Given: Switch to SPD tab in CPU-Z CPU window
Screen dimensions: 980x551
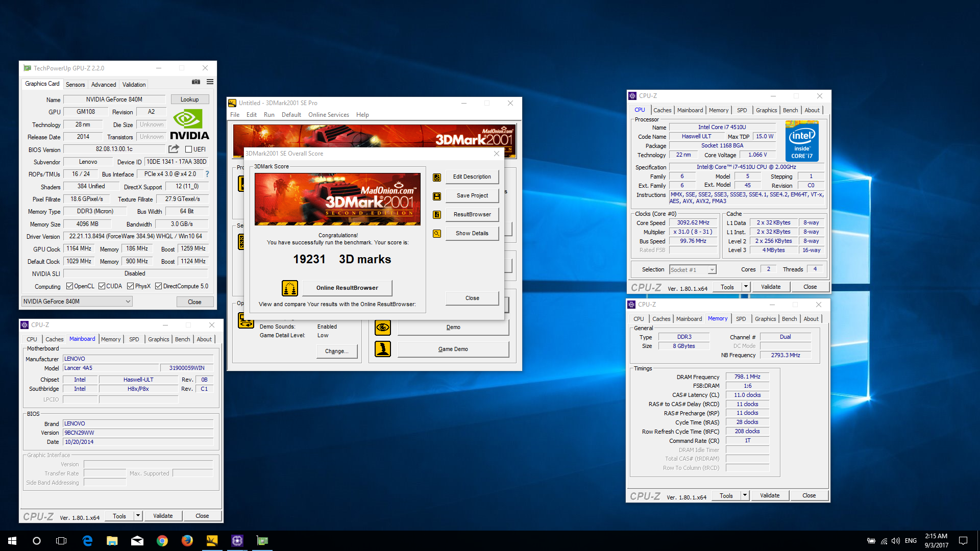Looking at the screenshot, I should pyautogui.click(x=742, y=110).
